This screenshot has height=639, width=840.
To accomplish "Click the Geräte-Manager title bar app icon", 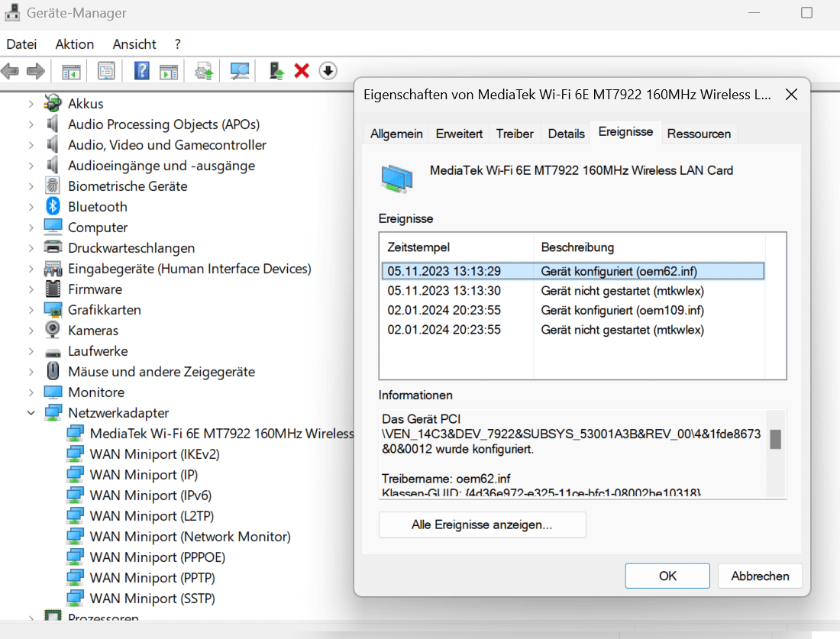I will (x=12, y=13).
